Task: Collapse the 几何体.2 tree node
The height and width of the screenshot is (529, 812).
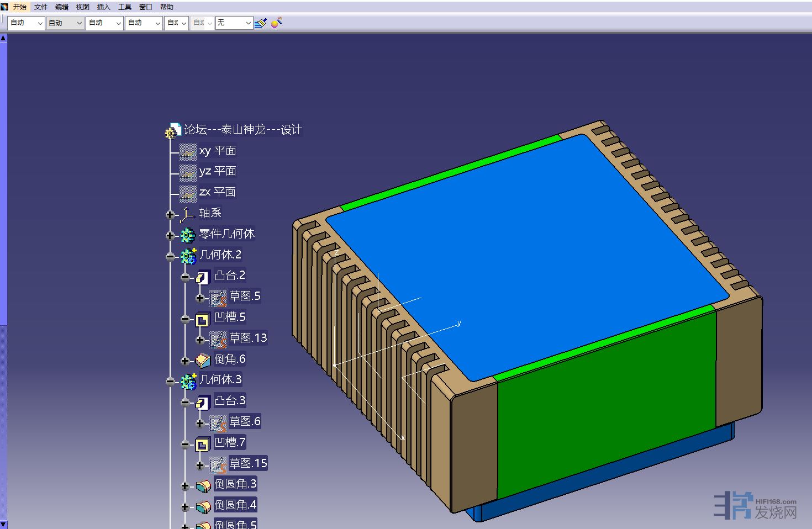Action: point(170,256)
